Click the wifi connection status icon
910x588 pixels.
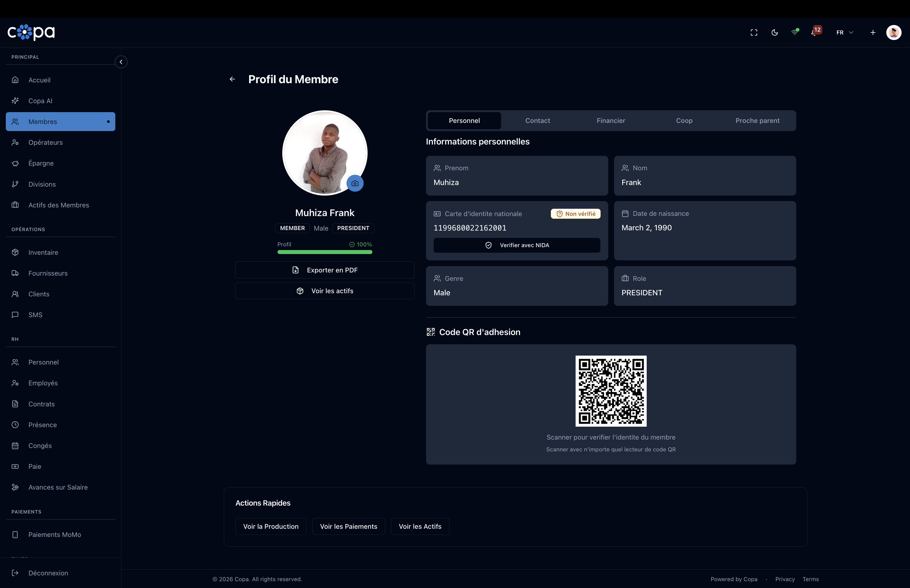pos(795,32)
